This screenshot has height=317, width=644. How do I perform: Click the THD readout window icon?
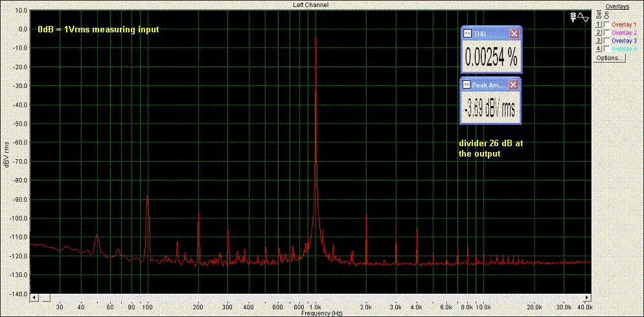pos(467,34)
